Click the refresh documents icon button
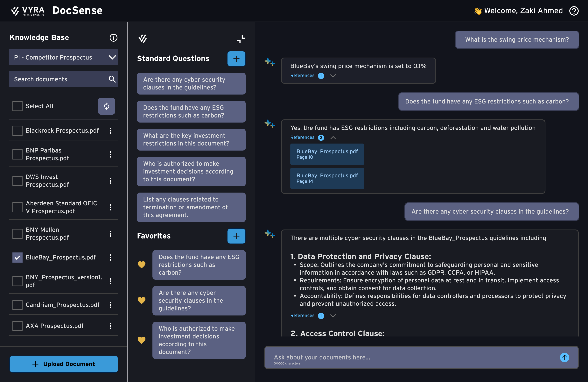 (x=107, y=106)
